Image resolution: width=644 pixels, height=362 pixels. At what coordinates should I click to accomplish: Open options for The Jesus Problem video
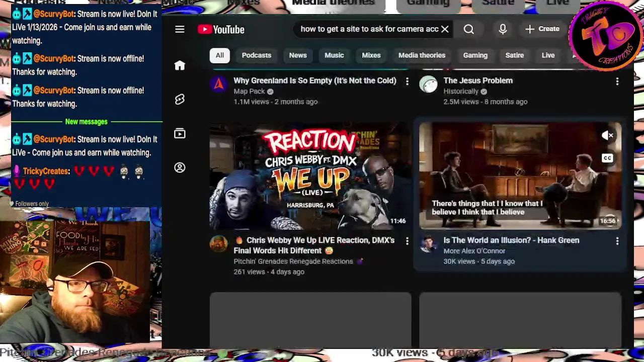point(617,81)
